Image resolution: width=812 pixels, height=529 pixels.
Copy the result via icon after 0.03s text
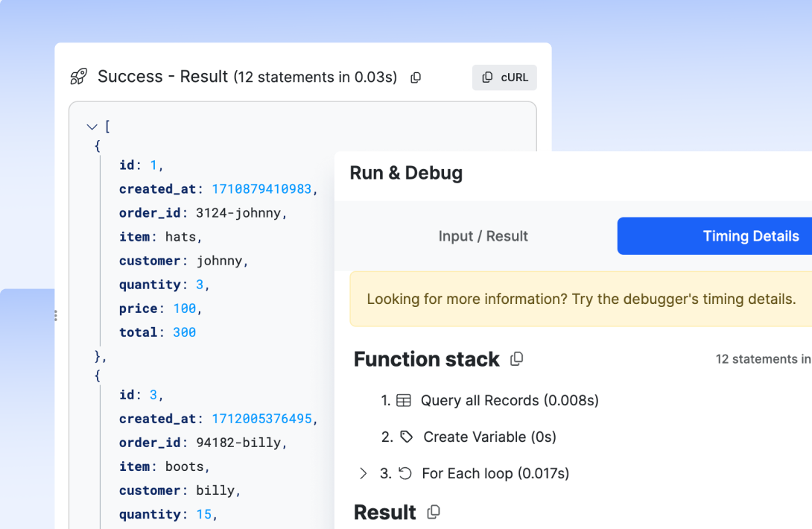(415, 77)
